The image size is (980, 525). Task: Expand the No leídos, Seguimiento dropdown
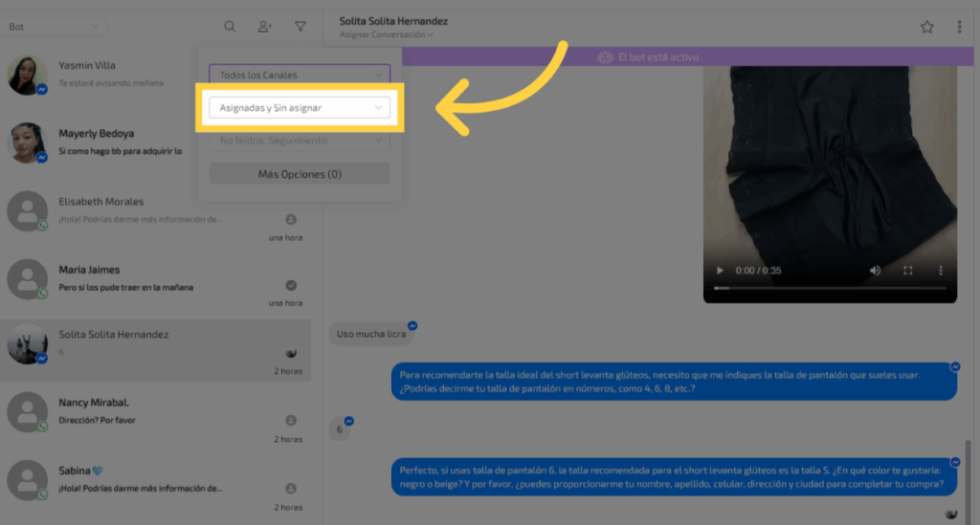[300, 141]
